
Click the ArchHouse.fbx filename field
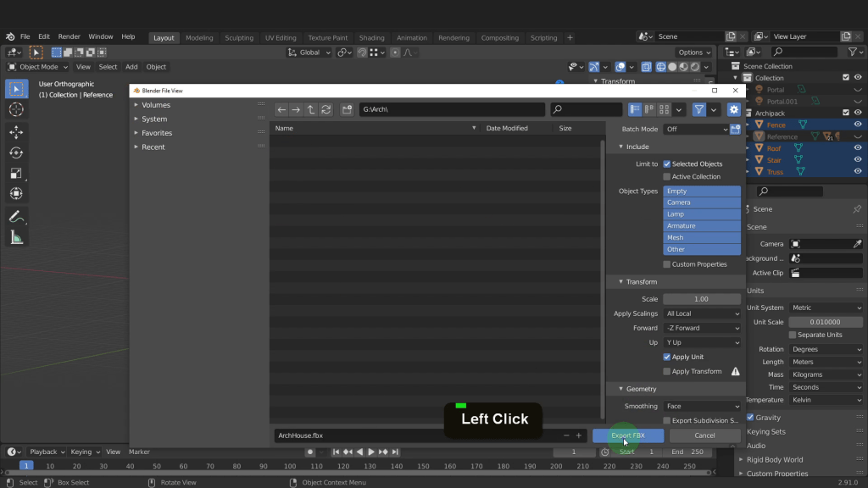click(x=415, y=435)
